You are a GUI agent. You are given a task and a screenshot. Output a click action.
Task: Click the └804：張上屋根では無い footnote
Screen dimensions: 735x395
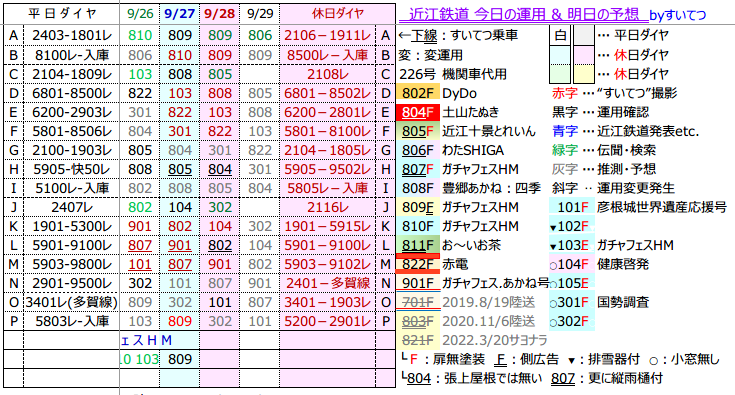(472, 378)
